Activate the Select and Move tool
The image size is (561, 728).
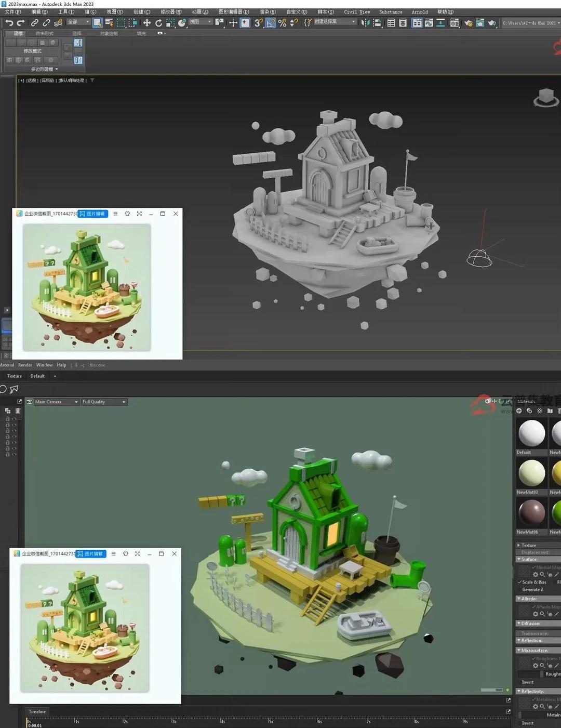pos(147,23)
